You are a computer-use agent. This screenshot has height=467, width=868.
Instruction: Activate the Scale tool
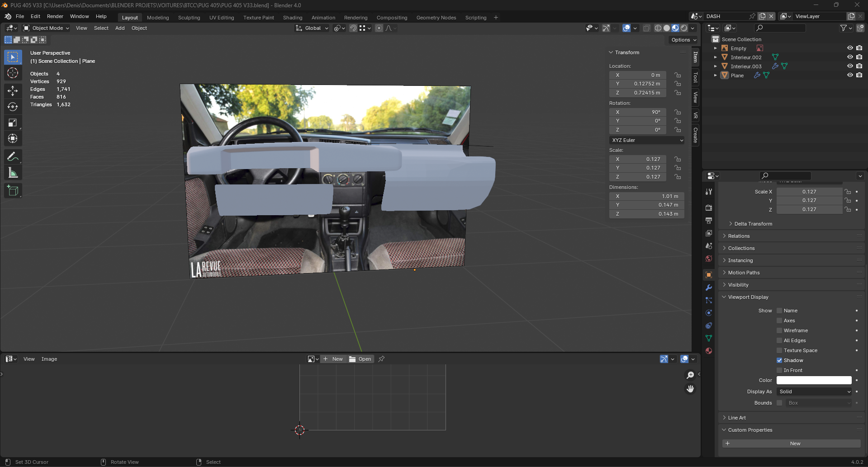(x=13, y=123)
